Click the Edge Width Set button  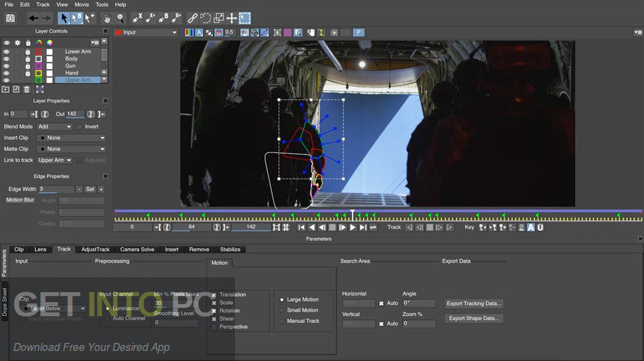coord(90,189)
